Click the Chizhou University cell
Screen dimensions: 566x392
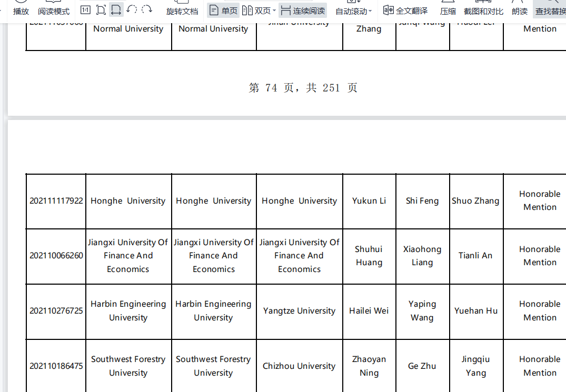pos(299,366)
